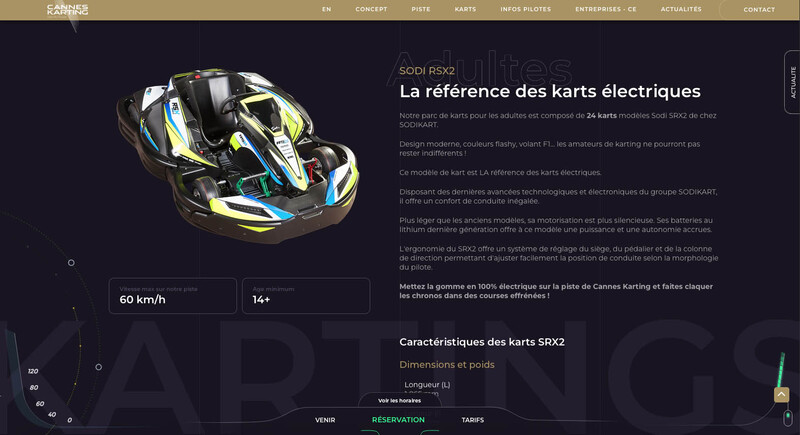
Task: Click the 60 km/h max speed card
Action: pos(172,295)
